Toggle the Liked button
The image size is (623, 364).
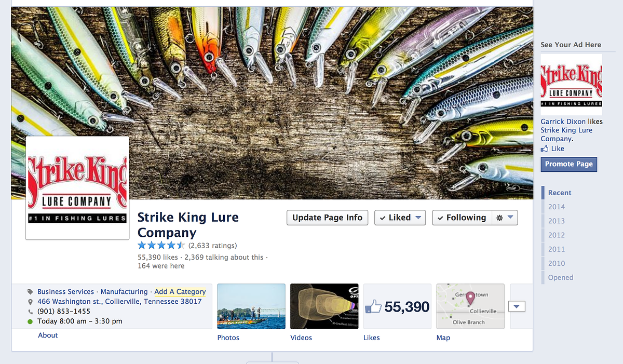pos(395,218)
